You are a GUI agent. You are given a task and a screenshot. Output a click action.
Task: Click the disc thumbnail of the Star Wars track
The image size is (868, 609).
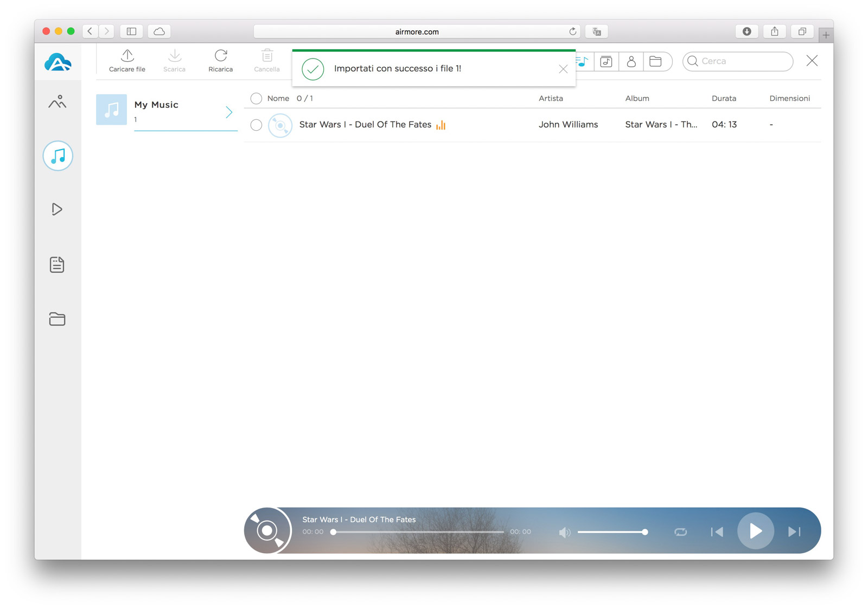pyautogui.click(x=280, y=125)
